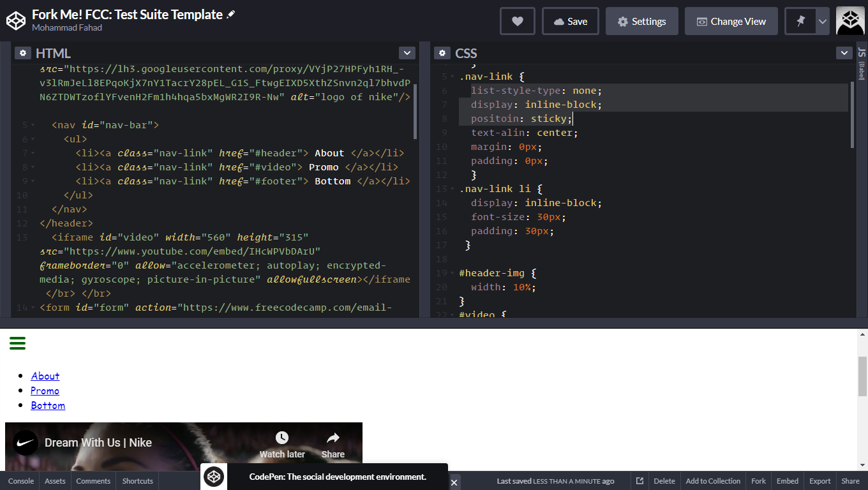Dismiss the CodePen notification popup
Screen dimensions: 868x490
tap(454, 482)
